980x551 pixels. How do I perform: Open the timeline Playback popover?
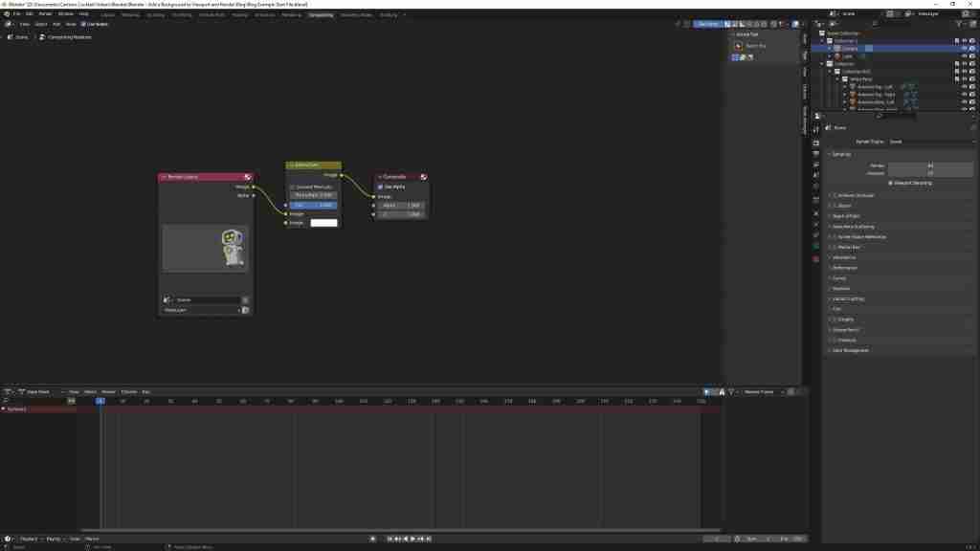[31, 539]
